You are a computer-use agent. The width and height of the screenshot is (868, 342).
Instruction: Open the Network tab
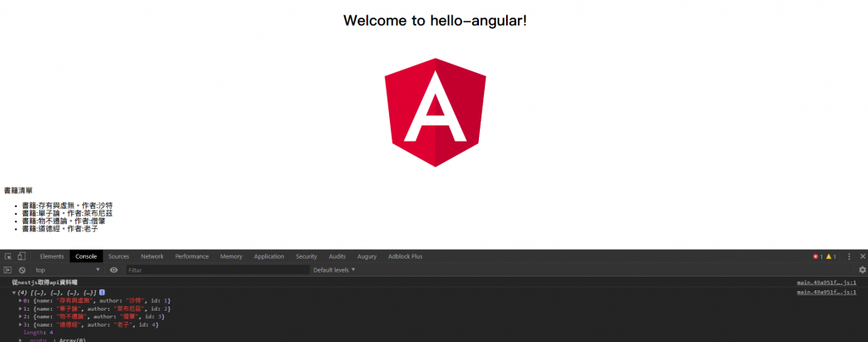tap(153, 256)
